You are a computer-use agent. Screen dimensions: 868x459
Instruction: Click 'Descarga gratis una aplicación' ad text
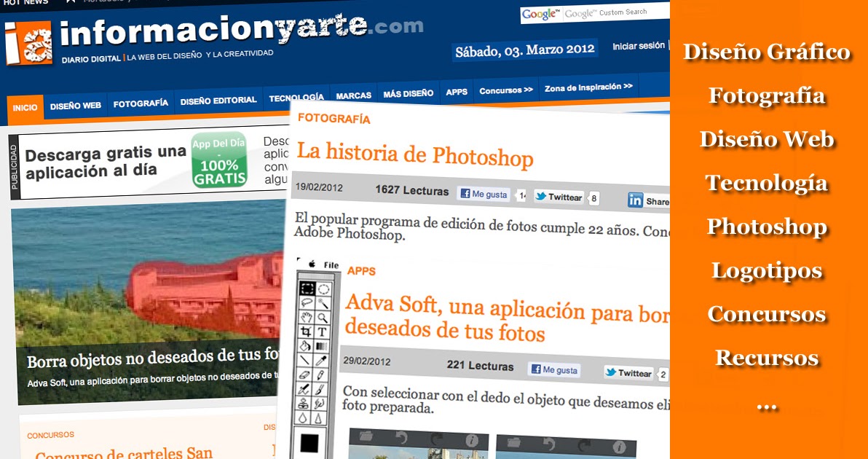105,162
